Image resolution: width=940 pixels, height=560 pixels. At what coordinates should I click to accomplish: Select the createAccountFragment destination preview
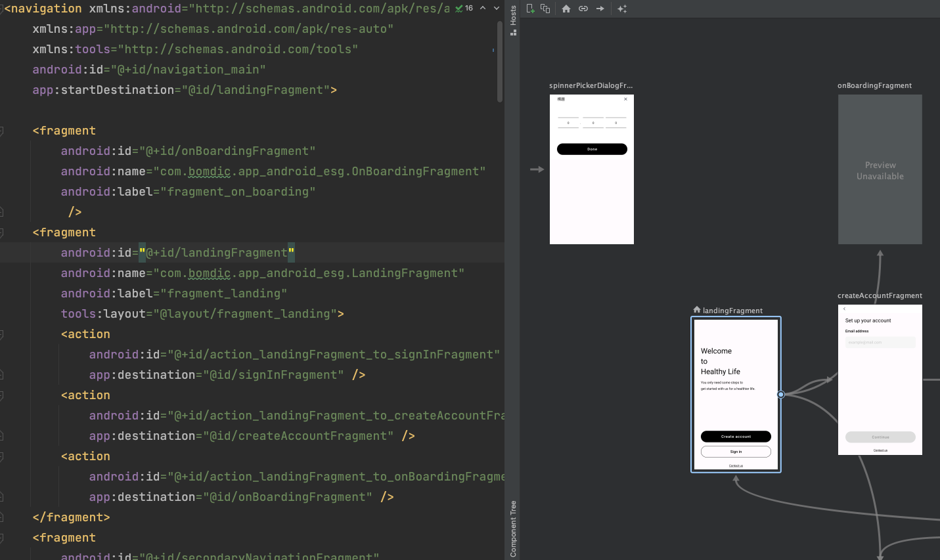pos(880,379)
